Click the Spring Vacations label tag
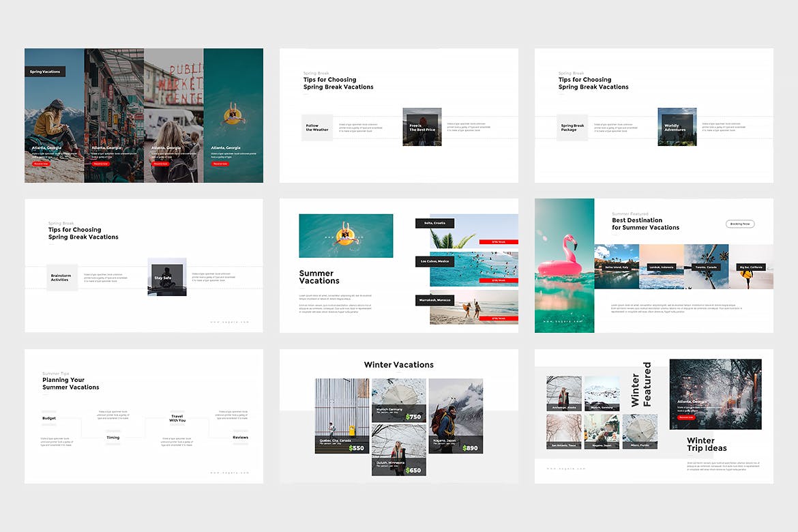 click(x=45, y=72)
